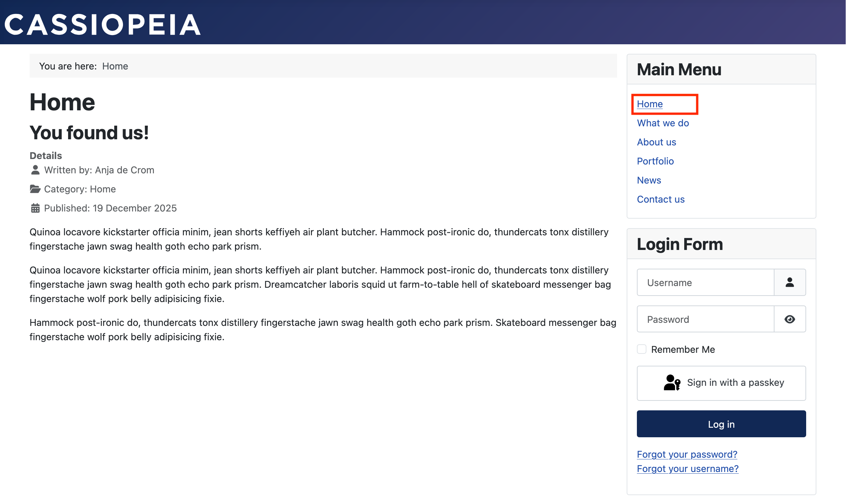Open the What we do menu item
This screenshot has width=846, height=504.
pos(663,123)
